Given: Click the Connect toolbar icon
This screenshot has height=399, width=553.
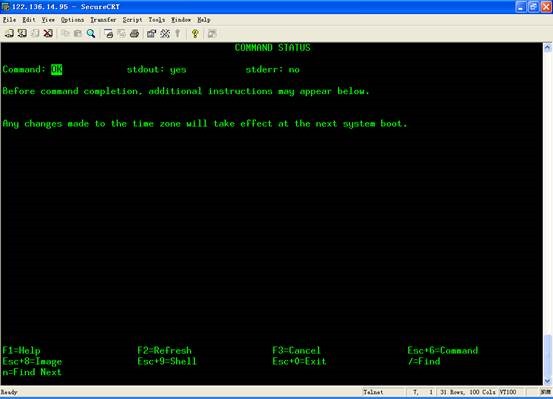Looking at the screenshot, I should point(9,34).
